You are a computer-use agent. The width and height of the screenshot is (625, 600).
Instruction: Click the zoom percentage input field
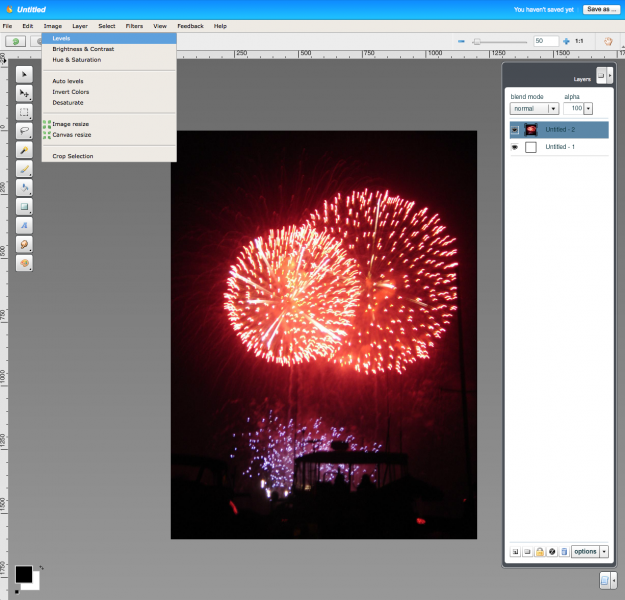tap(544, 41)
